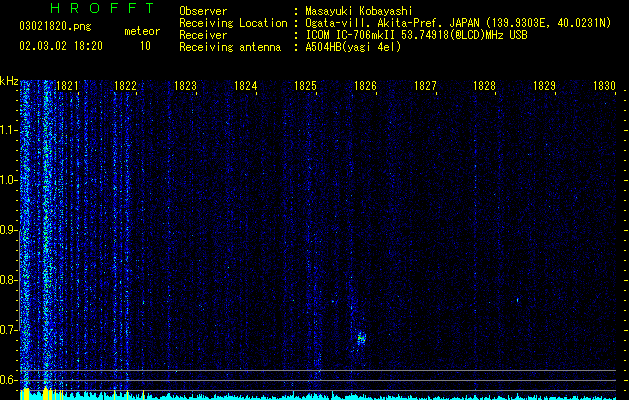Click the date stamp 02.03.02 18:20
Image resolution: width=629 pixels, height=400 pixels.
(61, 46)
